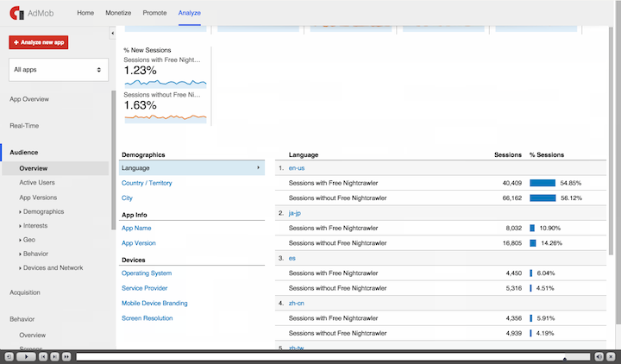Screen dimensions: 621x364
Task: Open the zh-cn language link
Action: 296,304
